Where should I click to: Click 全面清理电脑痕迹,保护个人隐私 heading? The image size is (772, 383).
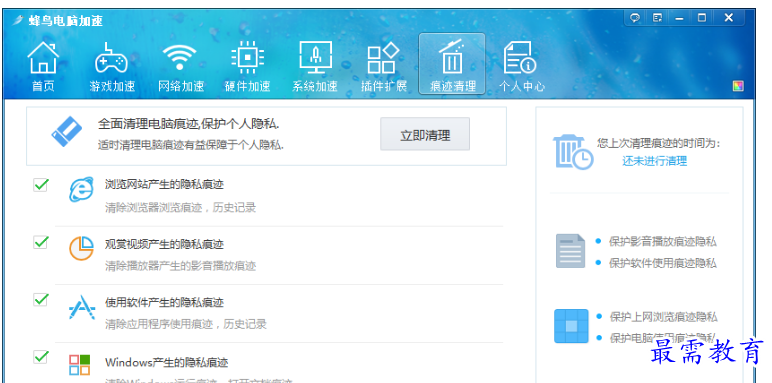[x=189, y=124]
